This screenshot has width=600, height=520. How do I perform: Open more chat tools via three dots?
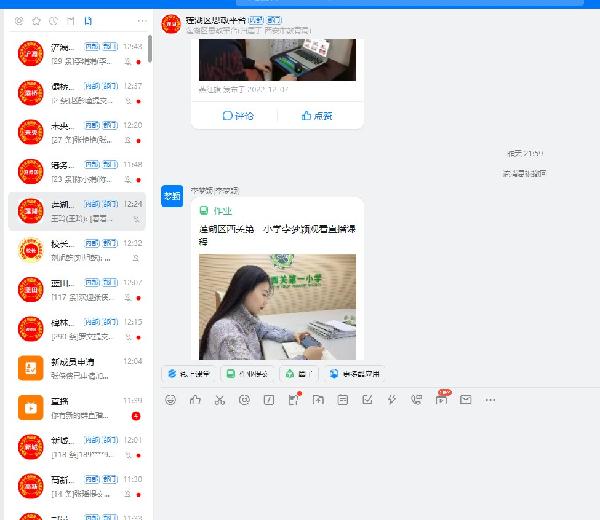[490, 400]
